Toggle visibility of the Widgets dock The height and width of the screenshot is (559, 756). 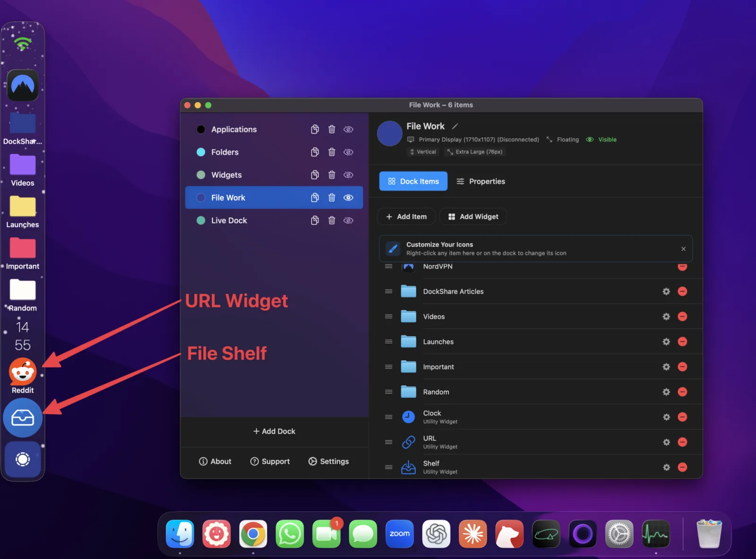pos(348,175)
